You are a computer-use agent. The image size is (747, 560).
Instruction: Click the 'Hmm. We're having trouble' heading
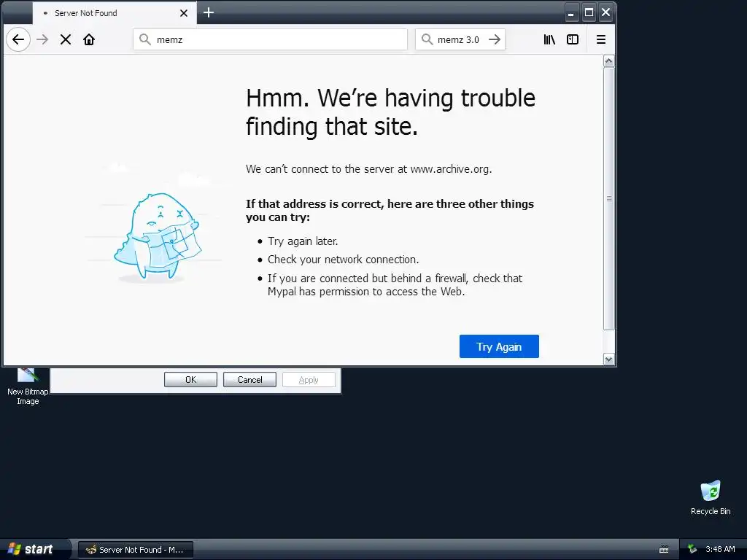391,112
